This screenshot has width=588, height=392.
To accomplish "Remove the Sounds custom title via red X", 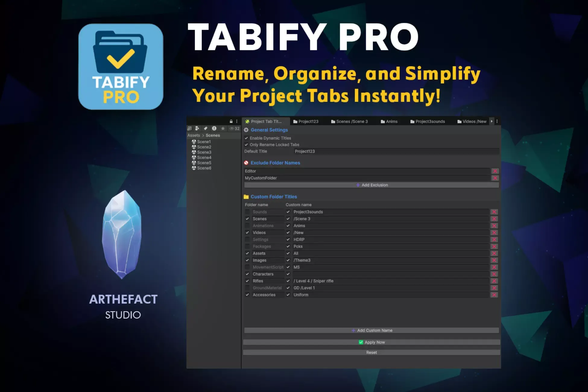I will [x=494, y=212].
